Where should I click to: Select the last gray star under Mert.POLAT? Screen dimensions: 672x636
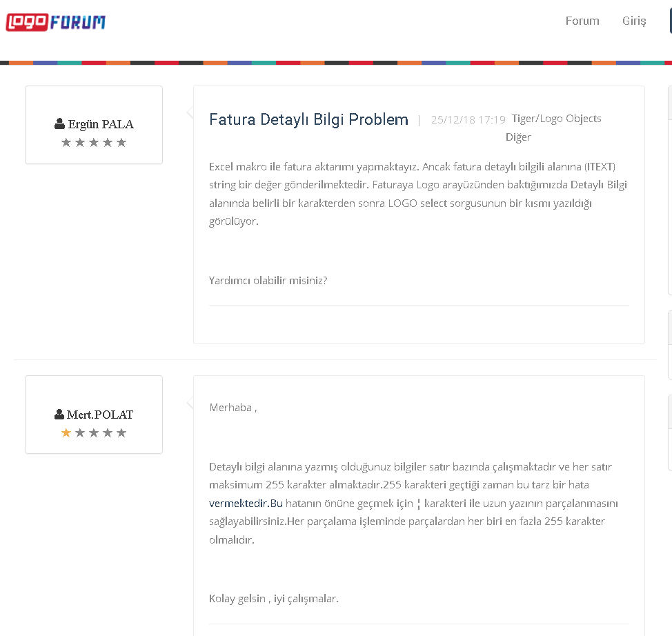[x=121, y=433]
